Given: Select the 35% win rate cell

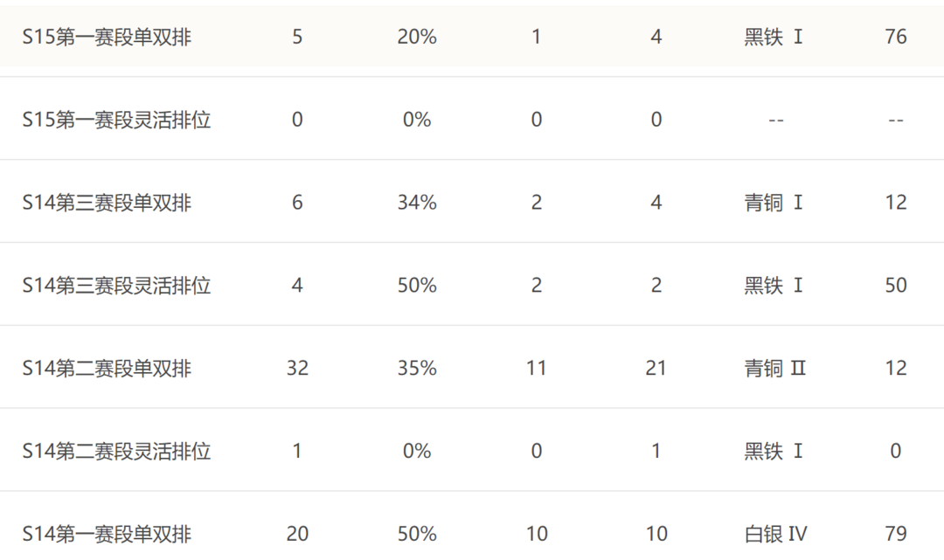Looking at the screenshot, I should 417,368.
